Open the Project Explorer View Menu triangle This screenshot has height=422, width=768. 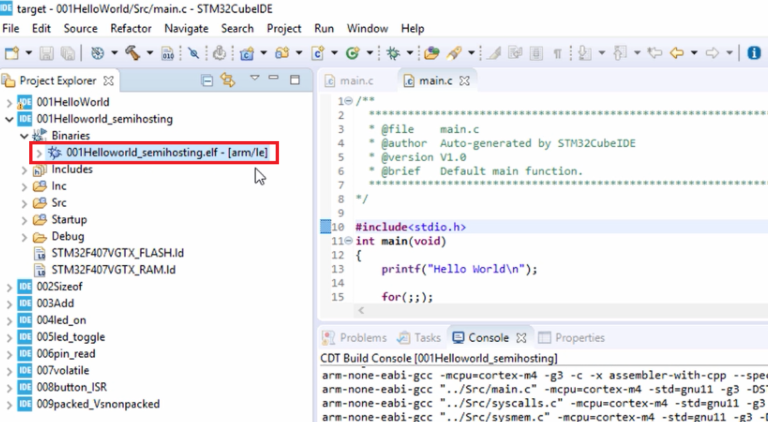pyautogui.click(x=254, y=78)
